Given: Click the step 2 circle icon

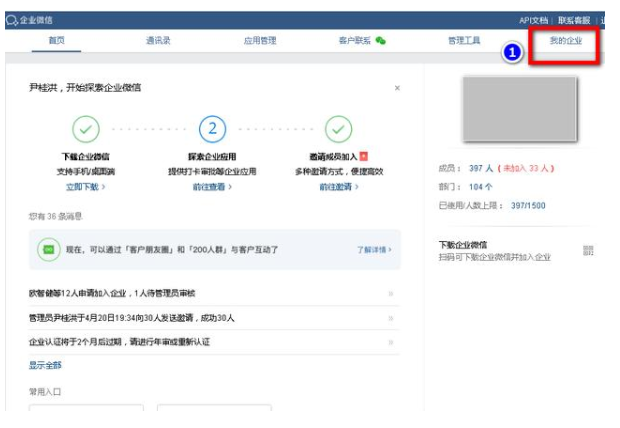Looking at the screenshot, I should click(x=212, y=129).
